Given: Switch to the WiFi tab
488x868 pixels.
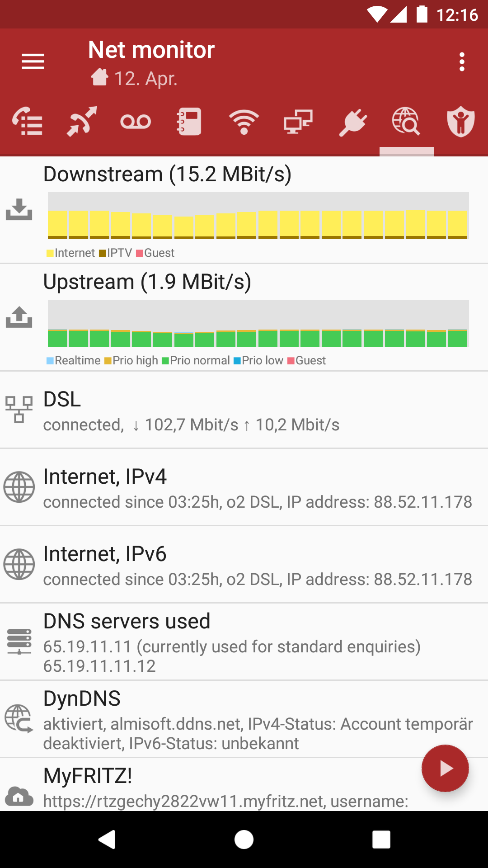Looking at the screenshot, I should coord(244,122).
